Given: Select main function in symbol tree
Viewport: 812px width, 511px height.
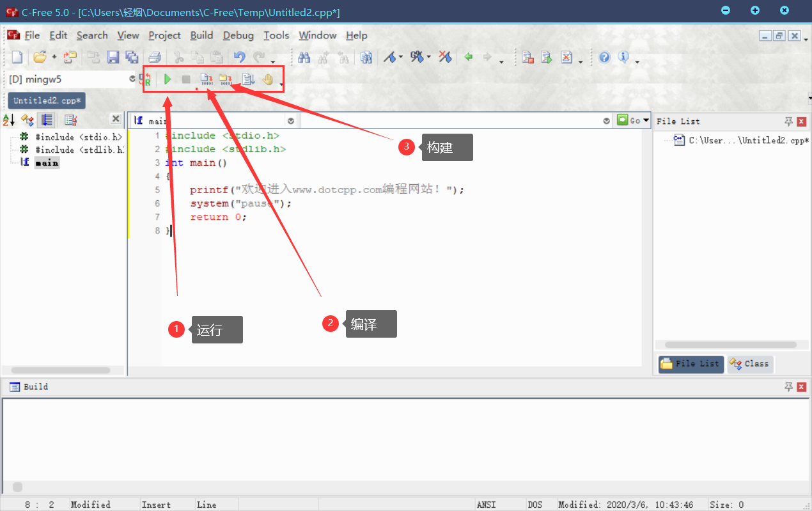Looking at the screenshot, I should tap(46, 163).
